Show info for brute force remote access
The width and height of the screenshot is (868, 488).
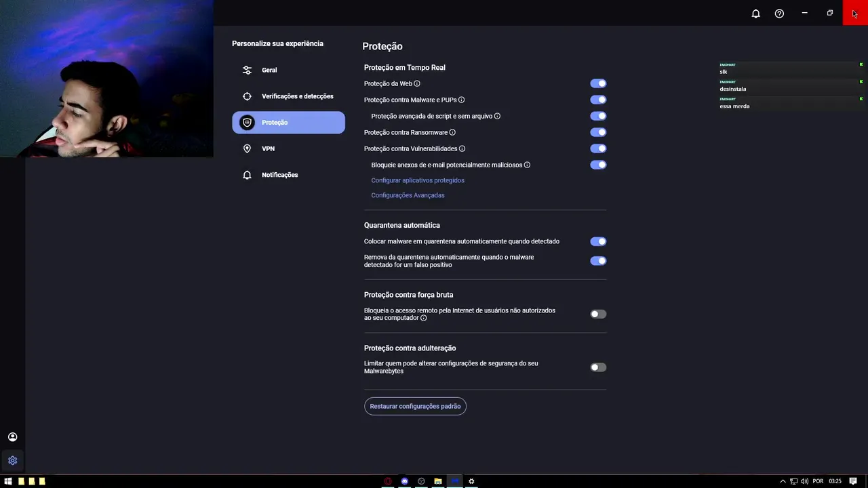click(424, 318)
